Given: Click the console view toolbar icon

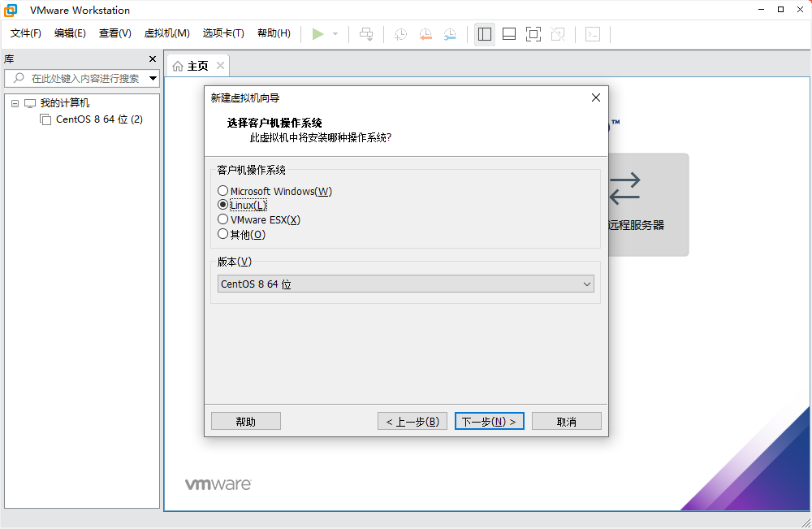Looking at the screenshot, I should 593,34.
